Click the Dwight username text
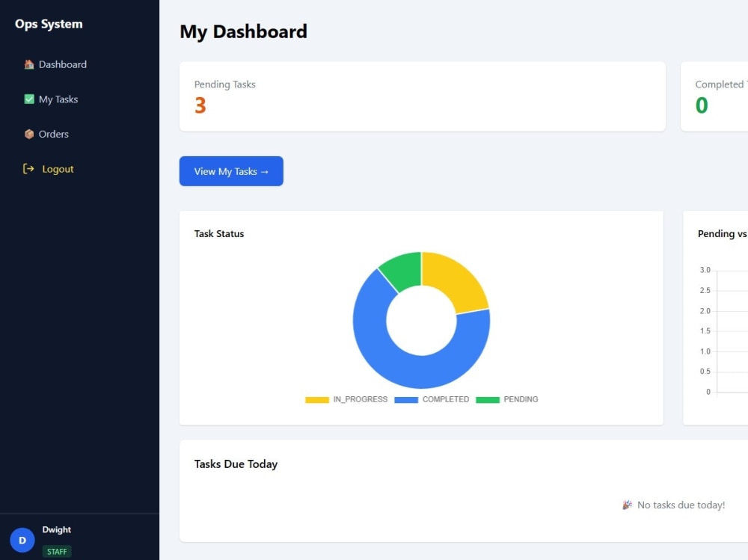 [x=56, y=529]
